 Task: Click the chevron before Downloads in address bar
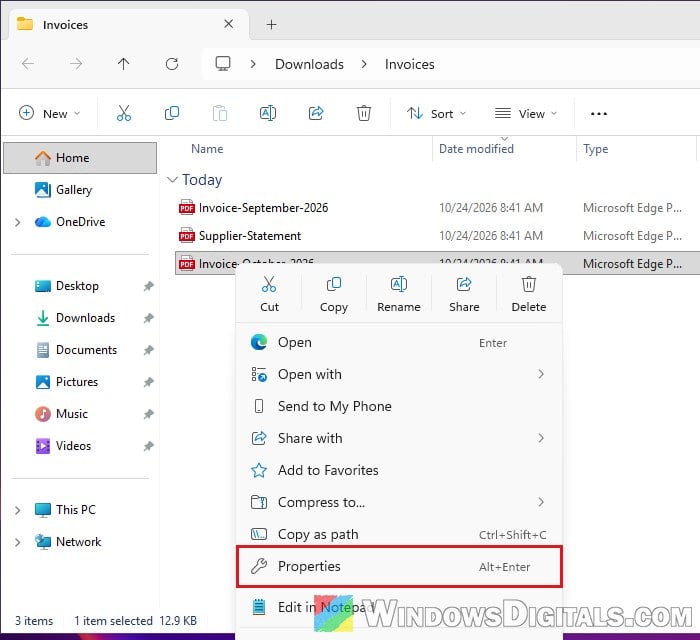253,64
